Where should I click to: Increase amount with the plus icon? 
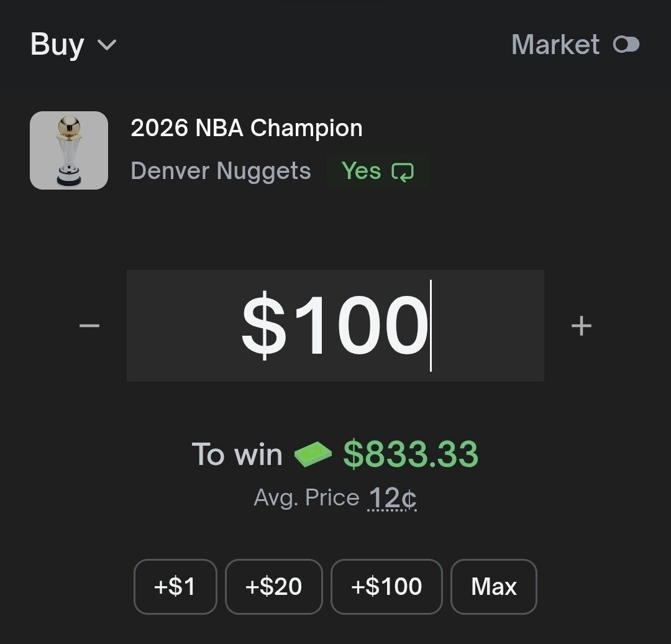(581, 326)
